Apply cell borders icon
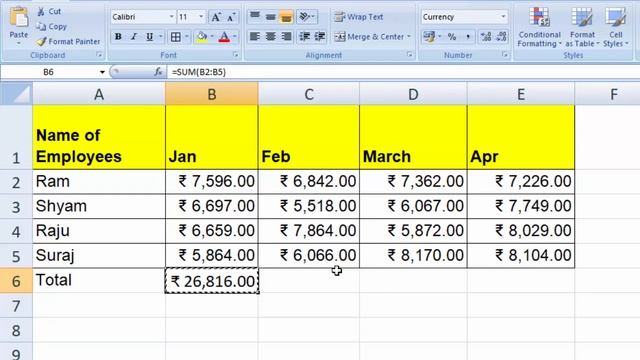The height and width of the screenshot is (360, 640). click(176, 37)
